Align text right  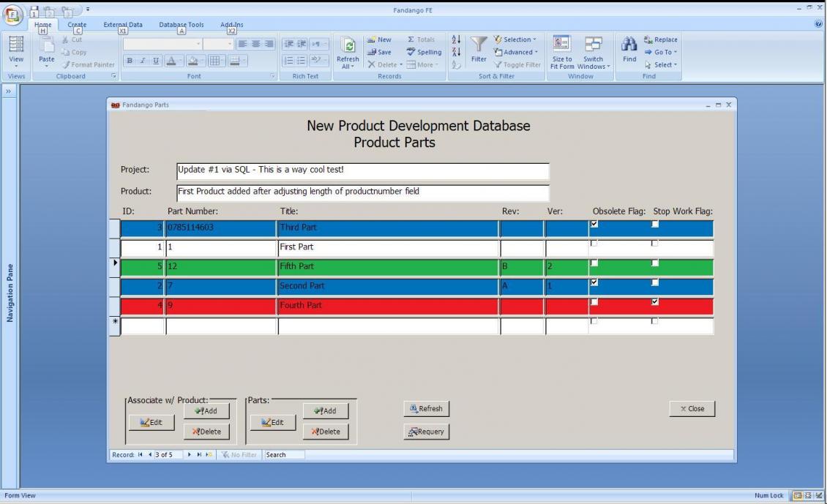[269, 44]
